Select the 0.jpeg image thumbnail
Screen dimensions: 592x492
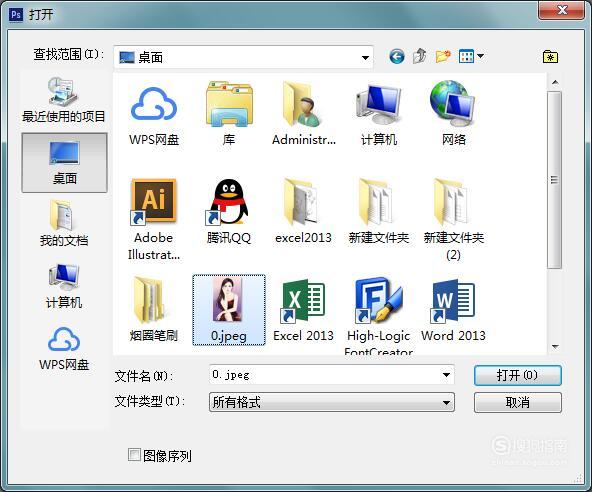point(229,310)
